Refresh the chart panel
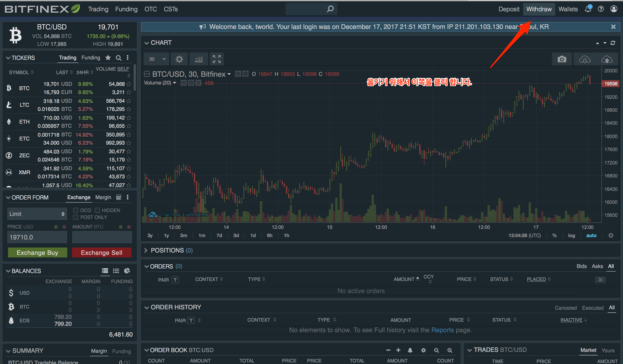623x364 pixels. [x=613, y=43]
